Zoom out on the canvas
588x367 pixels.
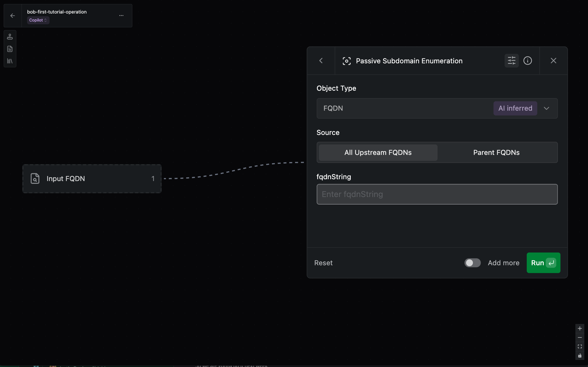pyautogui.click(x=580, y=337)
